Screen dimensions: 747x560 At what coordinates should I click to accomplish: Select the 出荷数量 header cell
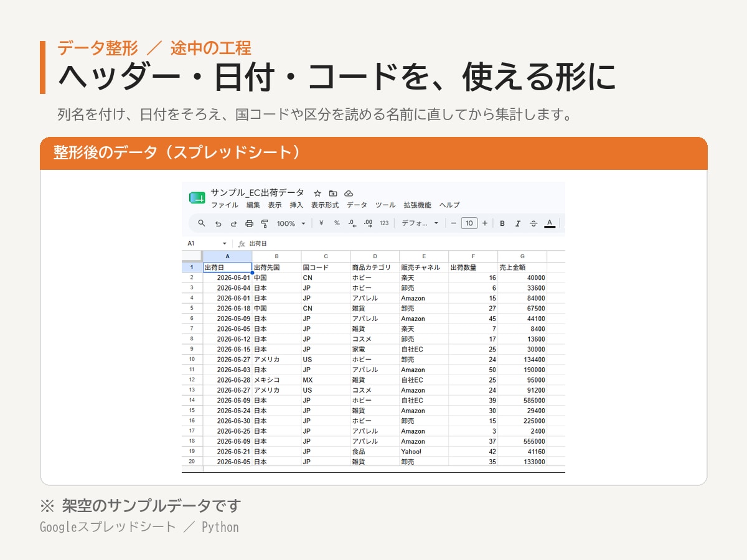click(x=473, y=268)
